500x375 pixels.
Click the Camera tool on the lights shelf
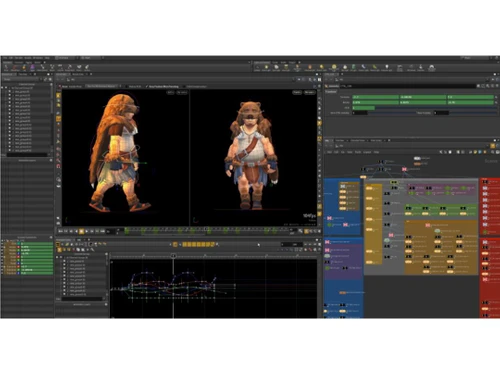(x=257, y=68)
